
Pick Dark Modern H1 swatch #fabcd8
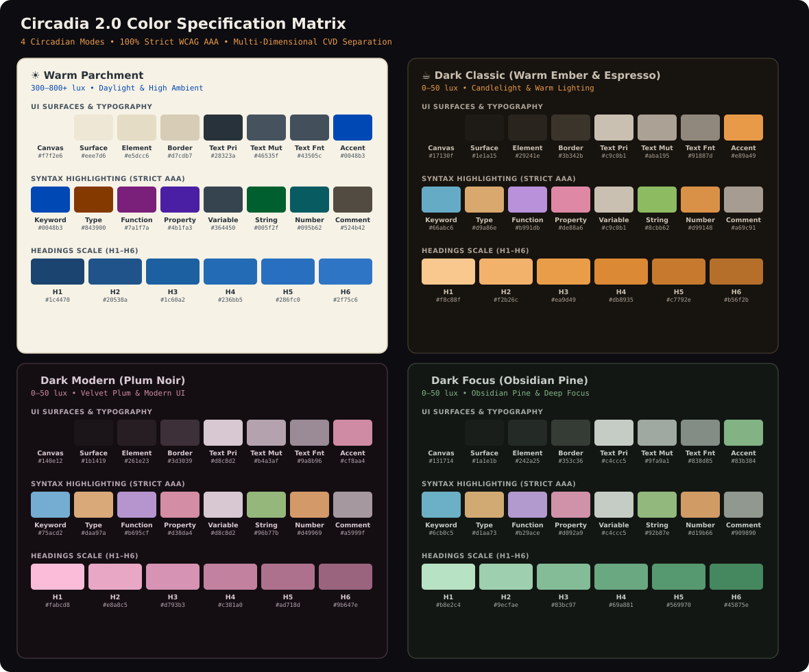point(58,577)
